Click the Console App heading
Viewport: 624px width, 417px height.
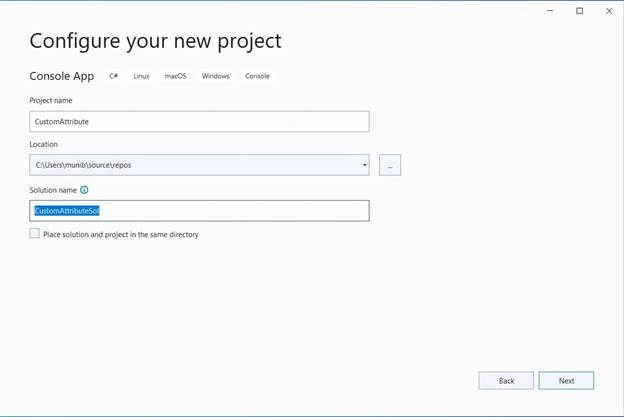click(x=62, y=76)
